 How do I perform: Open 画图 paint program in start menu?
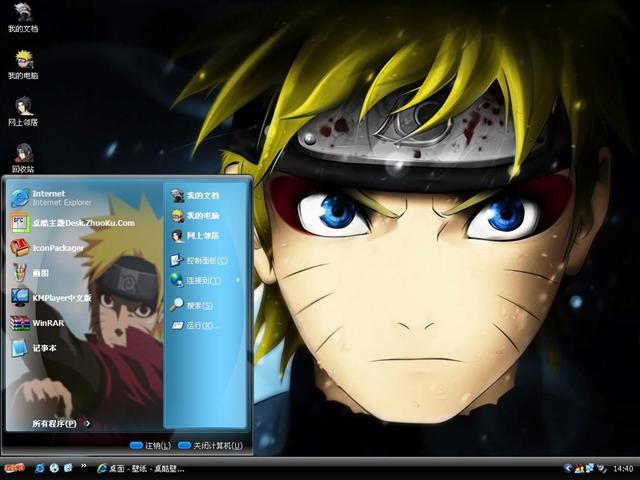29,273
